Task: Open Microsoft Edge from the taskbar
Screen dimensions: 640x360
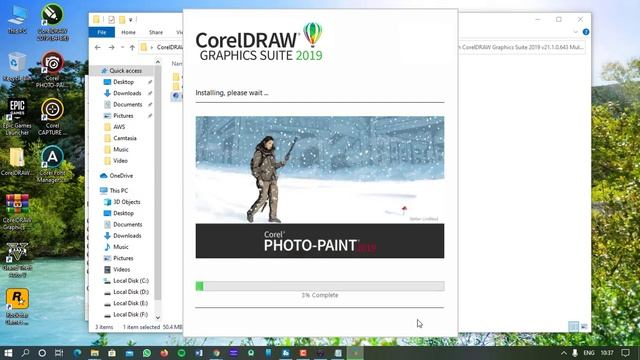Action: click(x=77, y=353)
